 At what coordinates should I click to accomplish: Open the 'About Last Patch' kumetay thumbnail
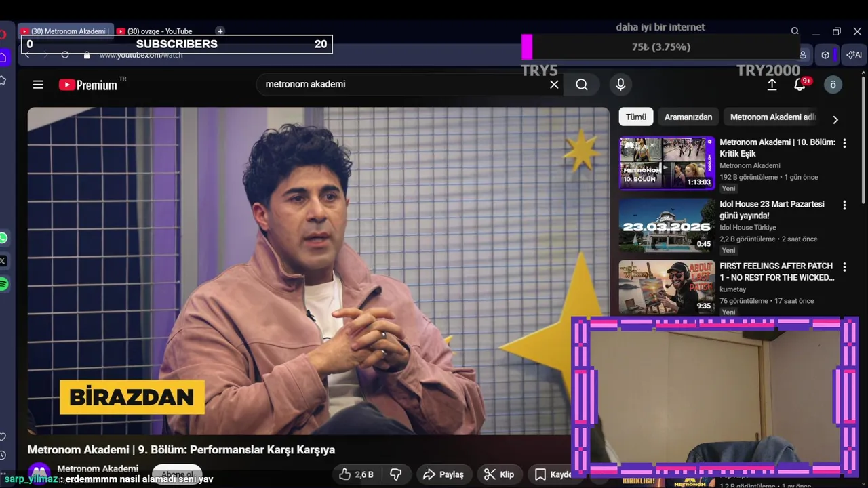(667, 287)
